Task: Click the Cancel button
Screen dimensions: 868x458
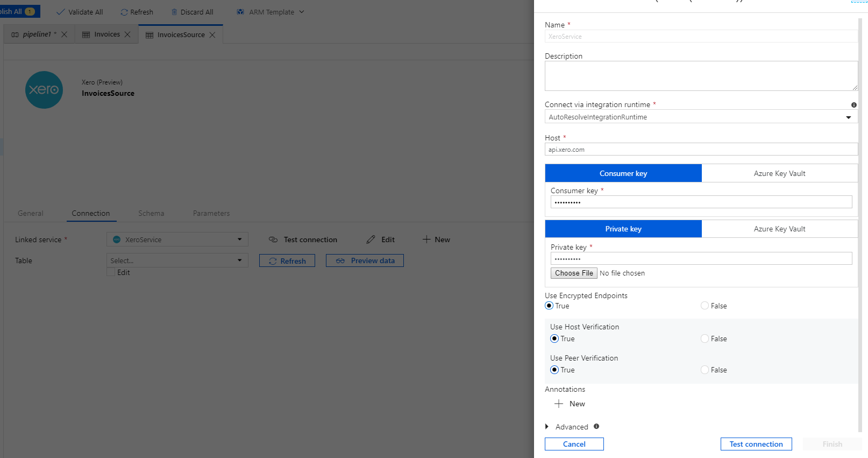Action: pos(574,444)
